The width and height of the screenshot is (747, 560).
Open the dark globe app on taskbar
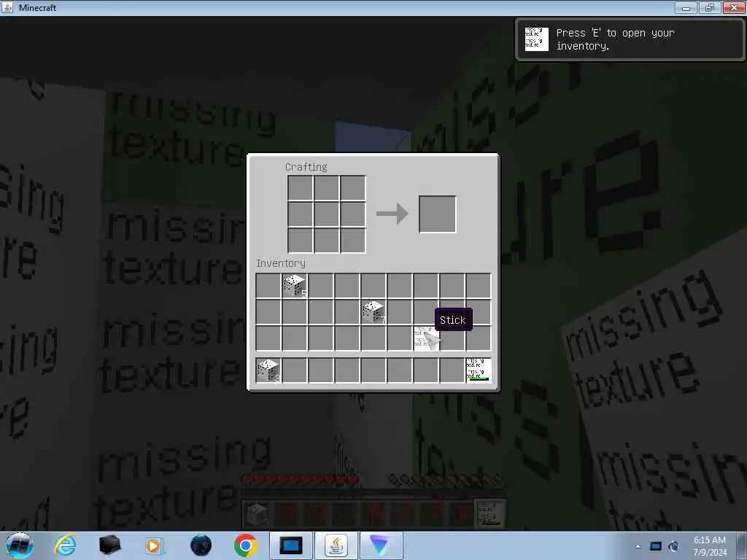[x=201, y=545]
